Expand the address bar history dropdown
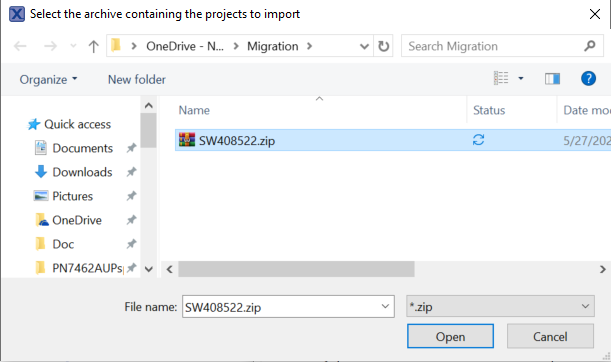 [x=364, y=47]
